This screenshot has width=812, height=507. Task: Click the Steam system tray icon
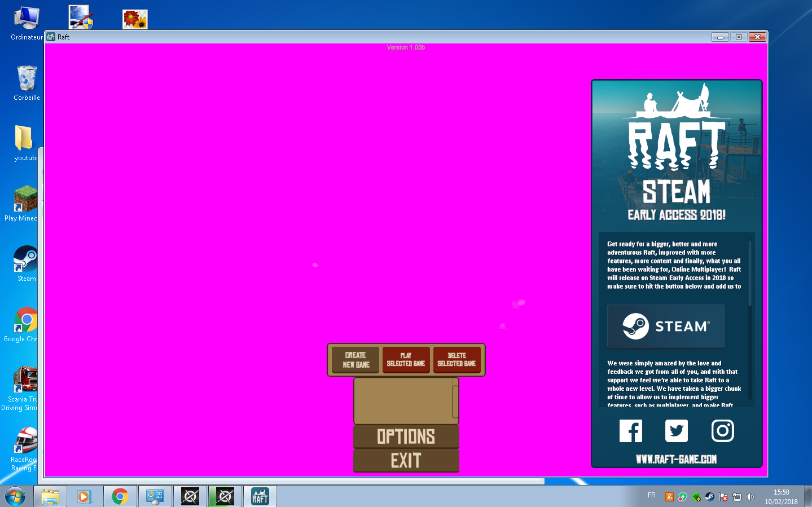(710, 497)
